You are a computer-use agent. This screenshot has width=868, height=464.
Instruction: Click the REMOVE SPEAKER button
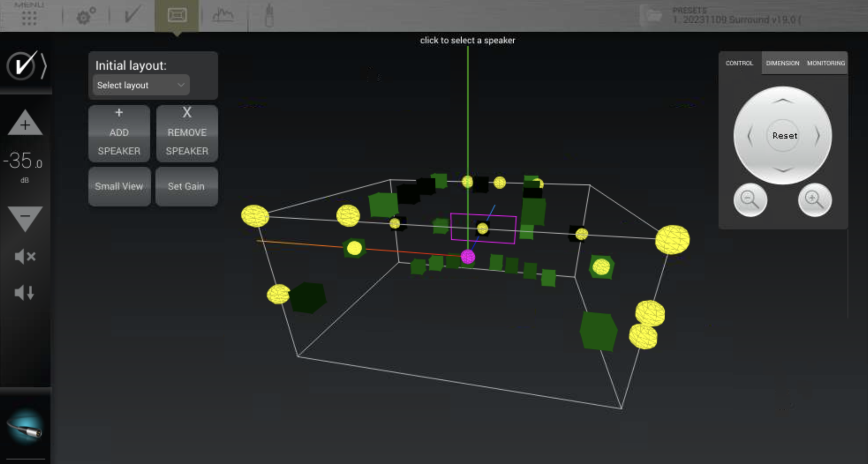click(x=187, y=134)
